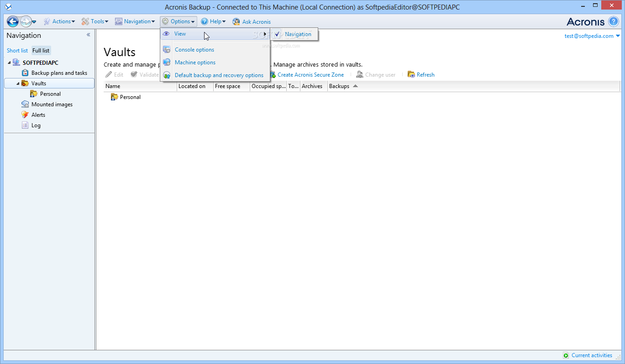Collapse the SOFTPEDIAPC tree node
Image resolution: width=625 pixels, height=364 pixels.
tap(9, 63)
